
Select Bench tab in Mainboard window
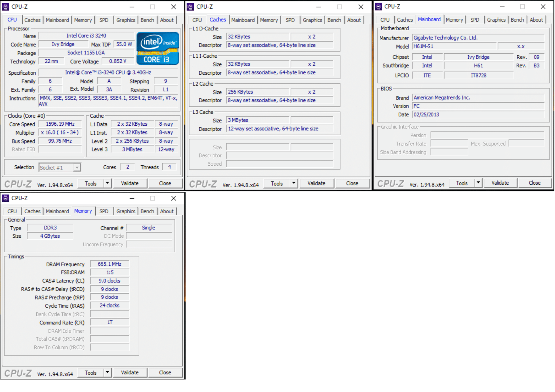pos(517,20)
